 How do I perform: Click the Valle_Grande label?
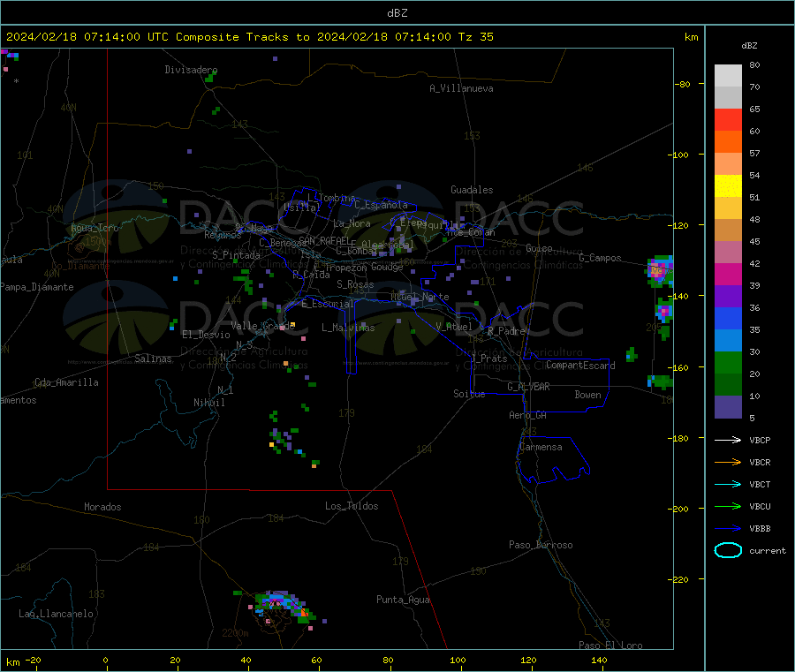(262, 326)
